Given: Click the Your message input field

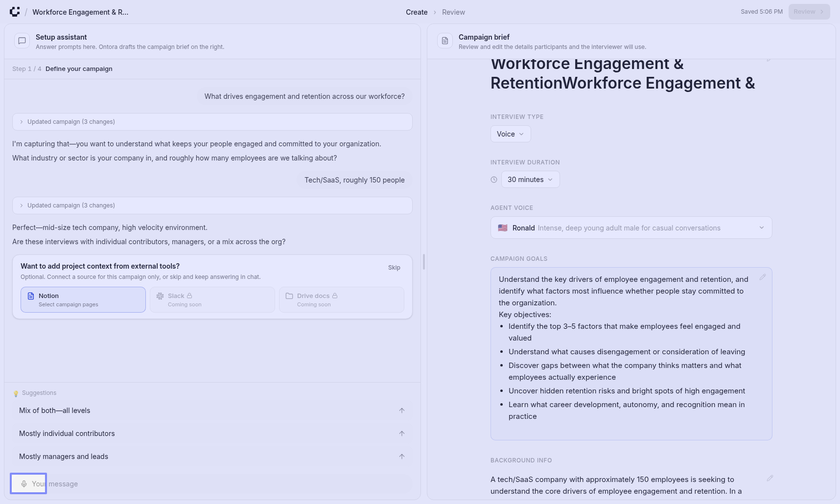Looking at the screenshot, I should [220, 484].
